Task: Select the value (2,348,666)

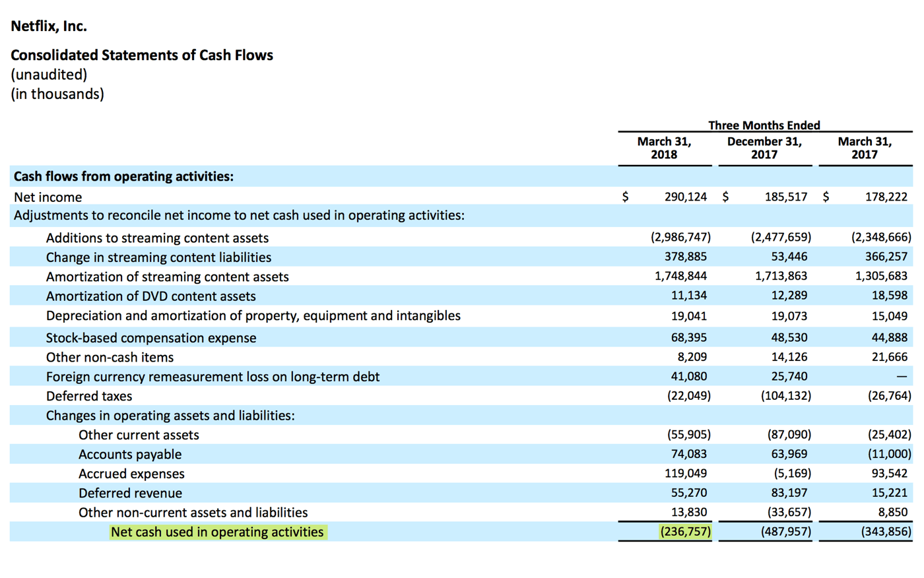Action: [x=881, y=238]
